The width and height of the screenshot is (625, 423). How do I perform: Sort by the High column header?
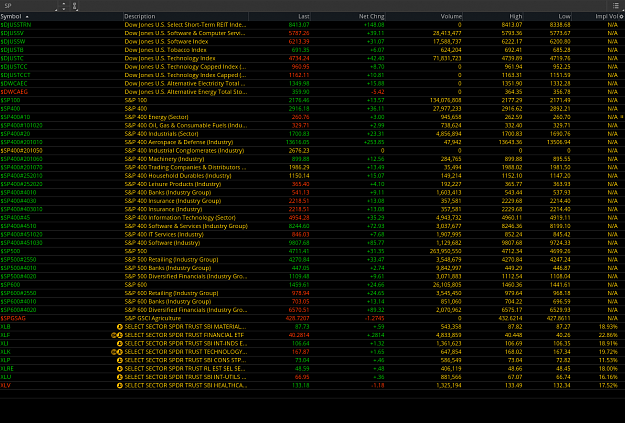[493, 16]
